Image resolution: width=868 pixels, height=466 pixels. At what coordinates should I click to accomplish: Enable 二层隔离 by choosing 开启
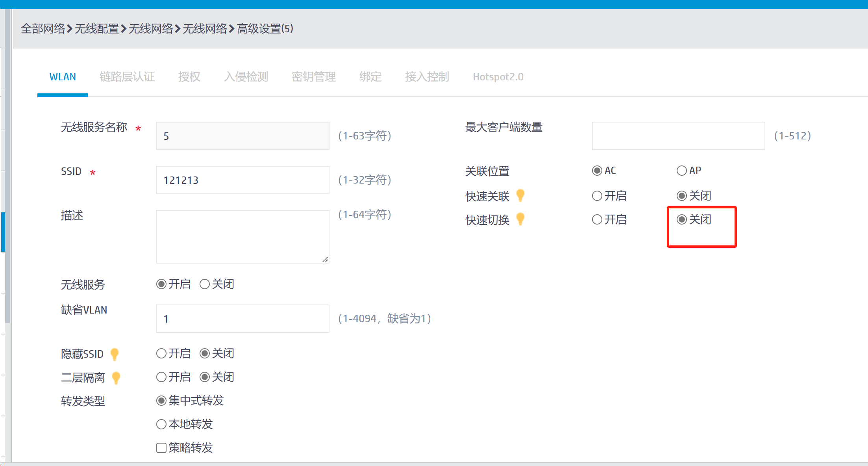click(161, 377)
